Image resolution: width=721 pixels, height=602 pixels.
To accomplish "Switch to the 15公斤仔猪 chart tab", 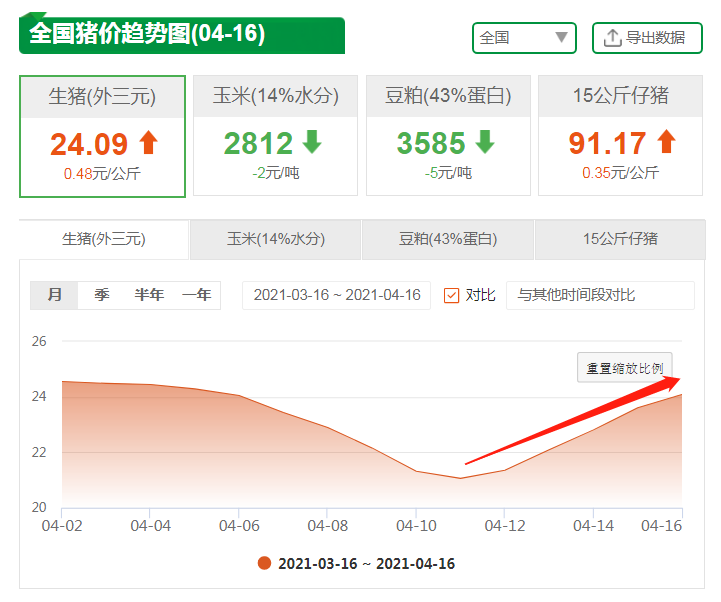I will [620, 239].
